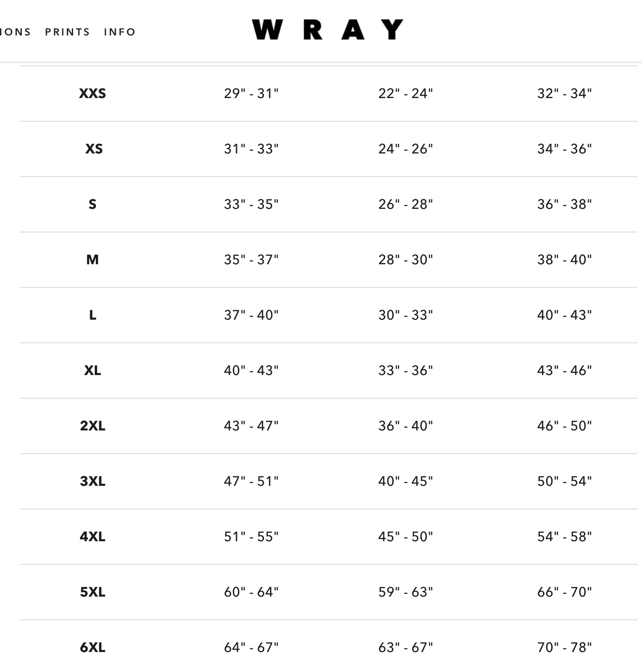Select the 46" - 50" measurement cell
642x672 pixels.
click(564, 426)
